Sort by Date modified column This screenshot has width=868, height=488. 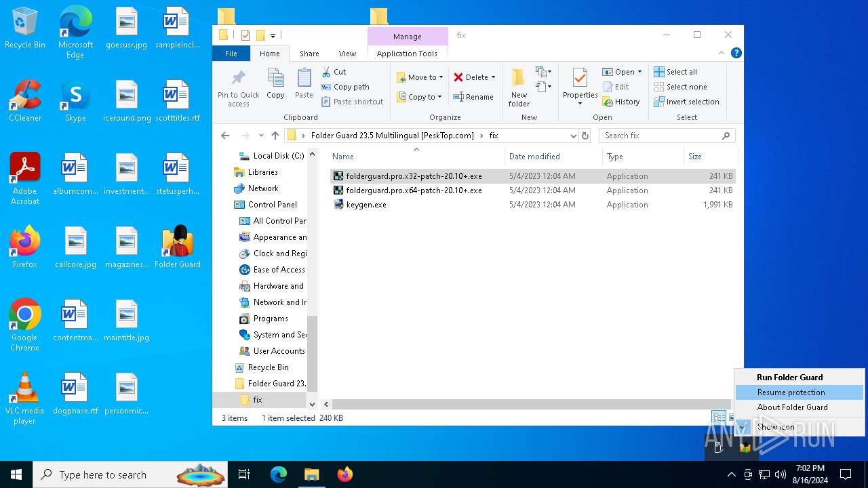pyautogui.click(x=553, y=157)
